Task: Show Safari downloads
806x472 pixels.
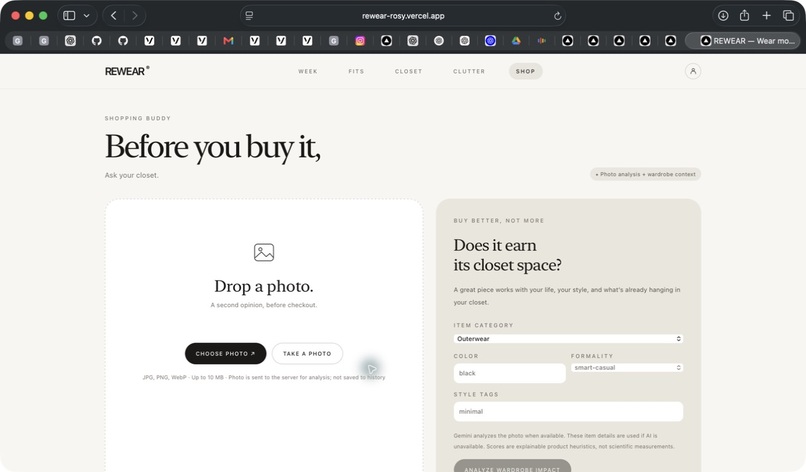Action: click(x=723, y=15)
